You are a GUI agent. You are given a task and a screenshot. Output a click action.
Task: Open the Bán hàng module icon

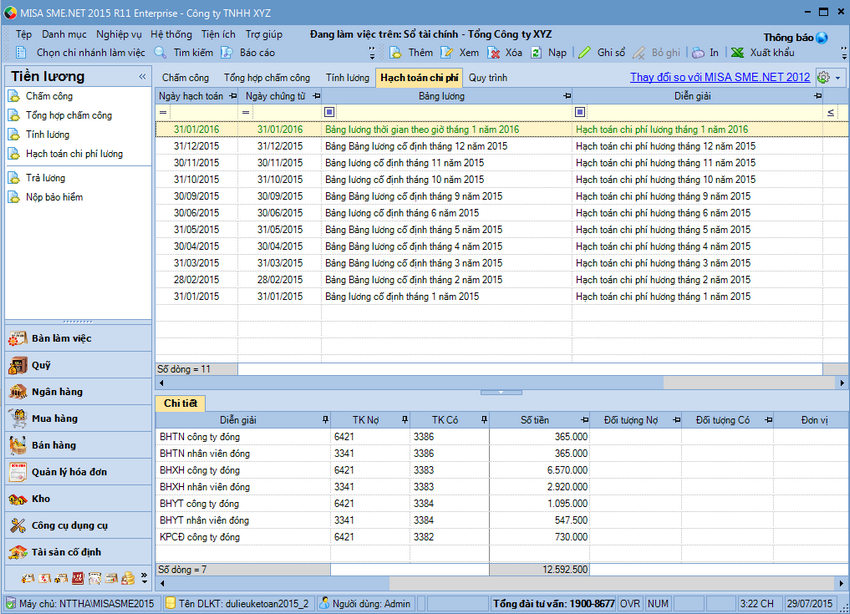point(18,445)
